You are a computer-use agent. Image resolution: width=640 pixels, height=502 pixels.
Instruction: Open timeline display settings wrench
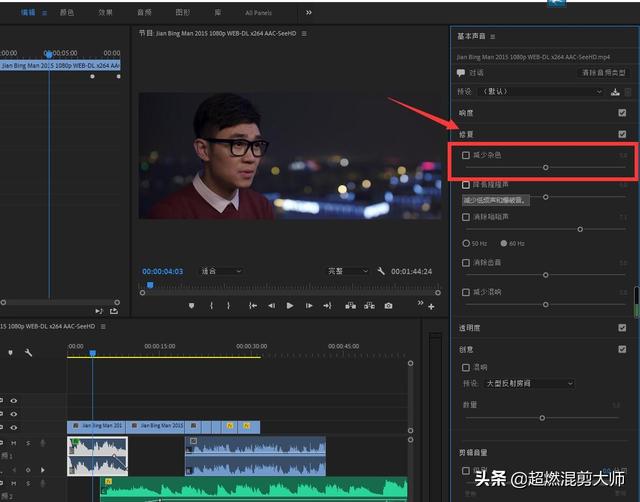coord(28,352)
